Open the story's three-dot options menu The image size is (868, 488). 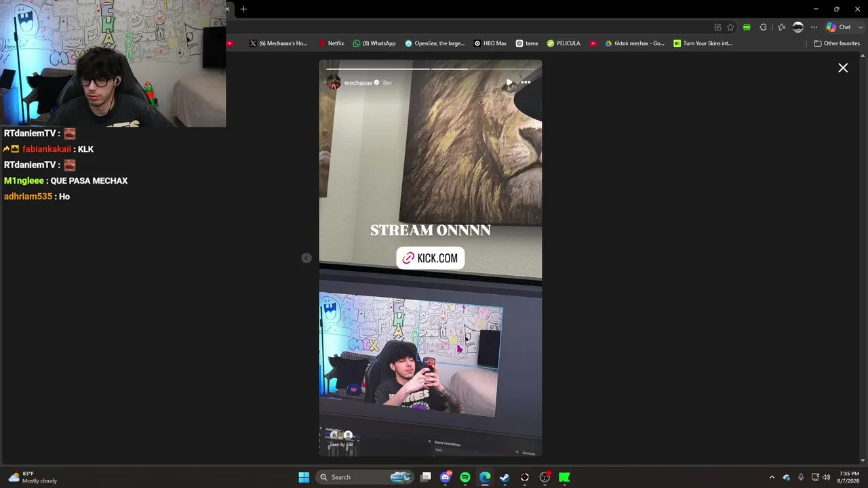(x=526, y=83)
